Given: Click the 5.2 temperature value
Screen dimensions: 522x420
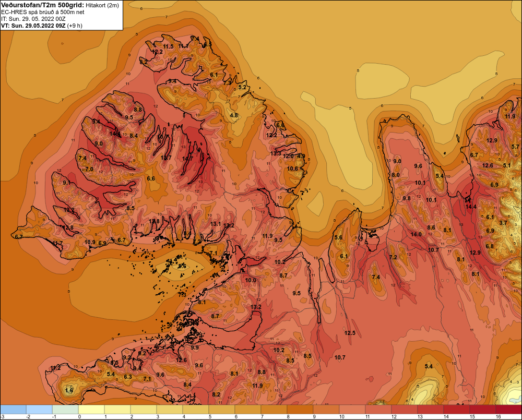Looking at the screenshot, I should pos(242,87).
